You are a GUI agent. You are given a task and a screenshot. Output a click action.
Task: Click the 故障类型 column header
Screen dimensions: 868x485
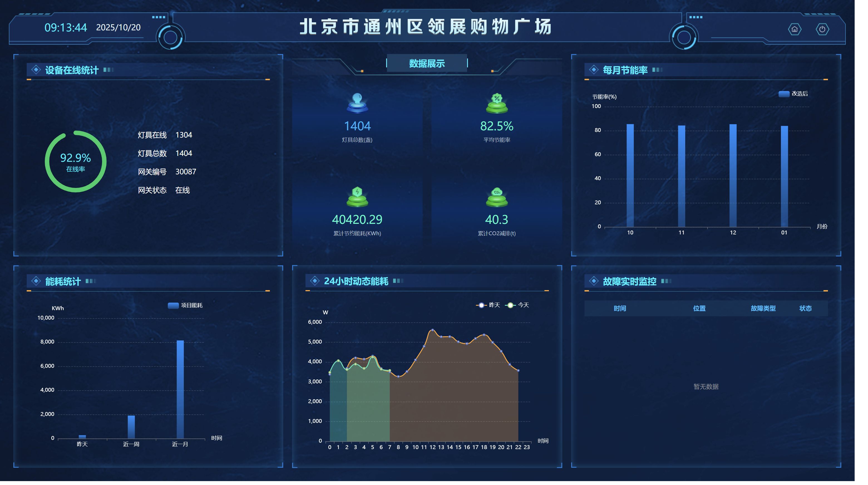click(x=763, y=308)
